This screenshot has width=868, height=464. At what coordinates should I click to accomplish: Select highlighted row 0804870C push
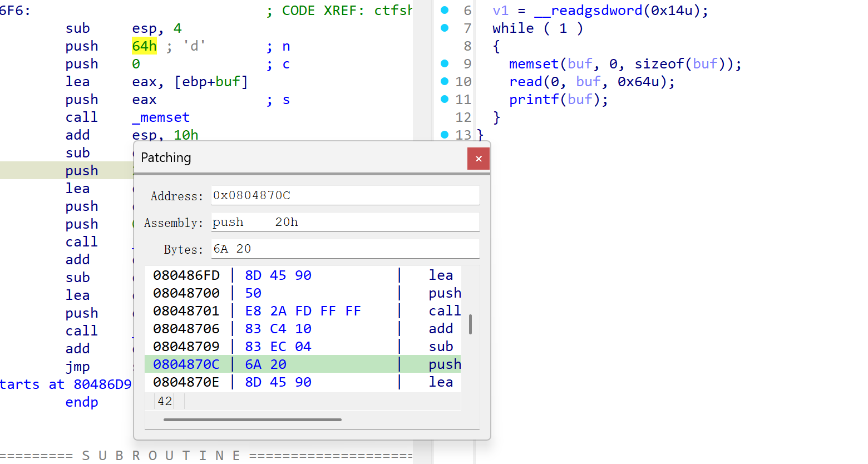tap(300, 364)
